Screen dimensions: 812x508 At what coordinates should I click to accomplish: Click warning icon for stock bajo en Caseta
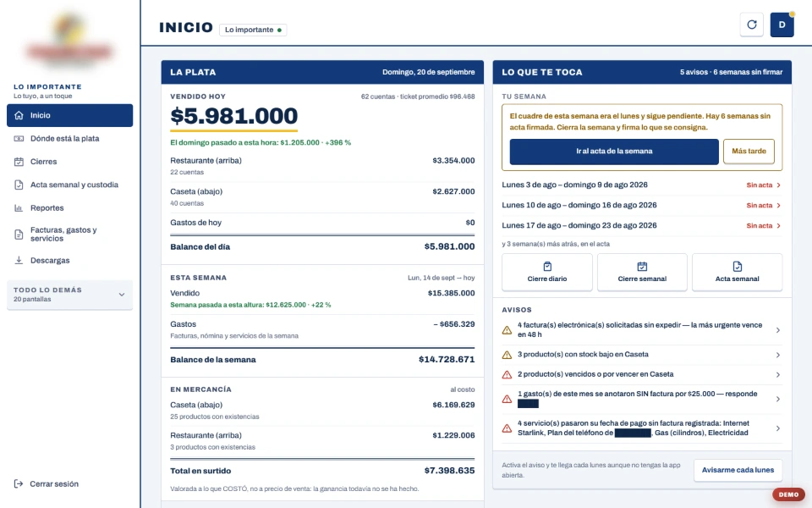(x=507, y=355)
